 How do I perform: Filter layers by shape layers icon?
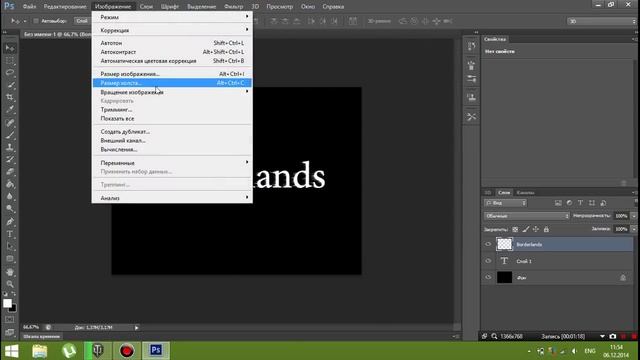click(x=592, y=203)
